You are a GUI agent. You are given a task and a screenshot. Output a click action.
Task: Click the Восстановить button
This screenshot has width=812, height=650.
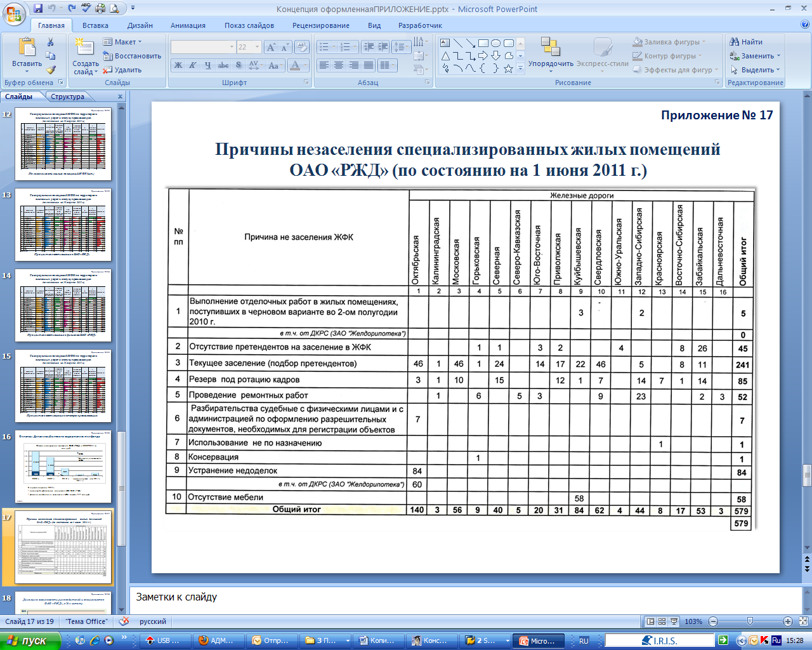tap(132, 56)
